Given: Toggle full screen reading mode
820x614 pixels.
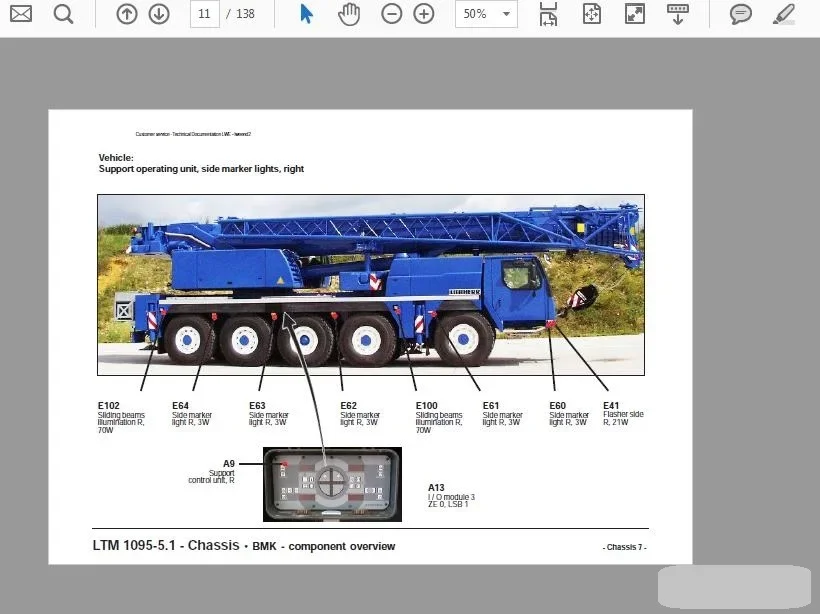Looking at the screenshot, I should (x=634, y=14).
